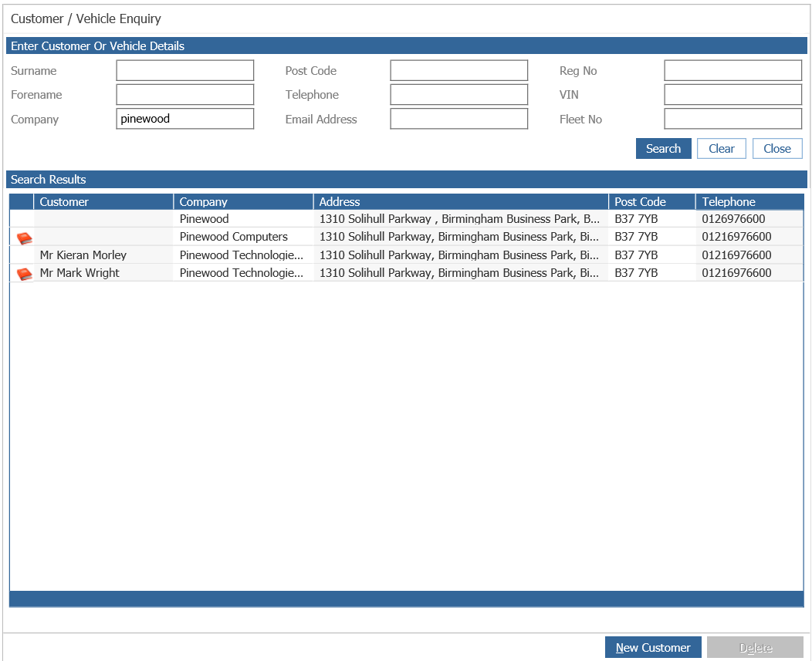Focus the Reg No input field

[x=732, y=70]
